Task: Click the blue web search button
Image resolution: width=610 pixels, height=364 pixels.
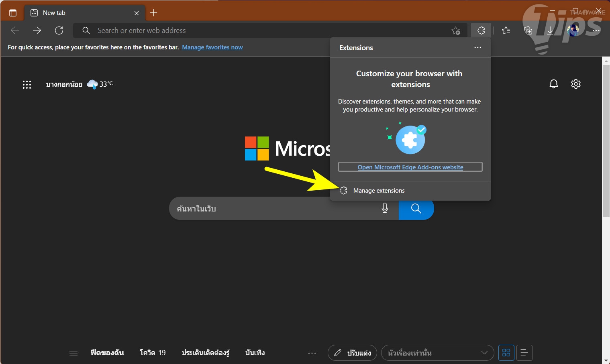Action: 416,208
